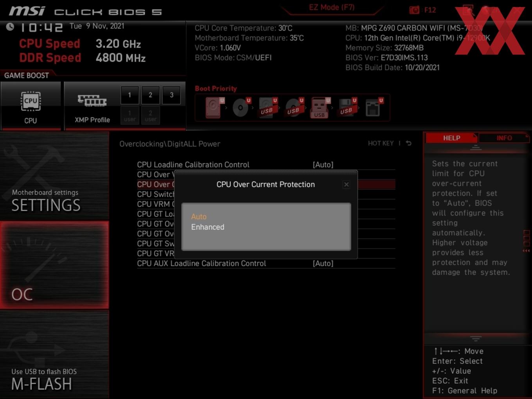Select the CPU Switch row
Screen dimensions: 532x399
click(x=155, y=194)
